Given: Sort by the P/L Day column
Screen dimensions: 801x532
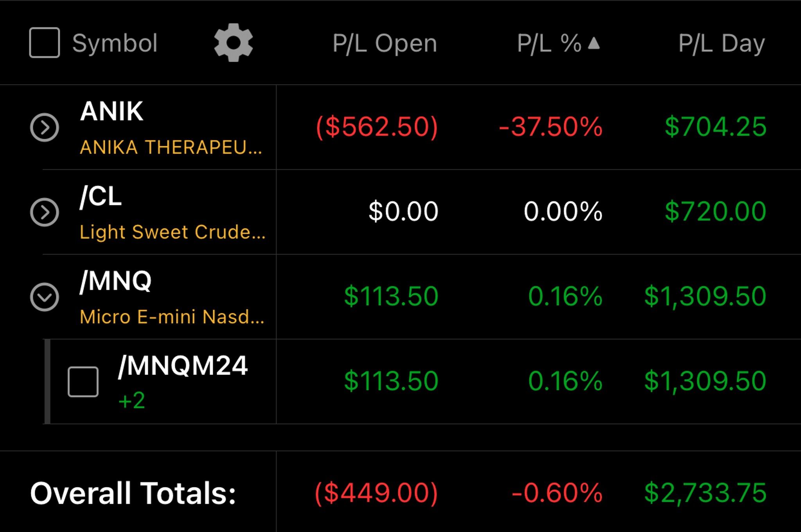Looking at the screenshot, I should pos(722,43).
